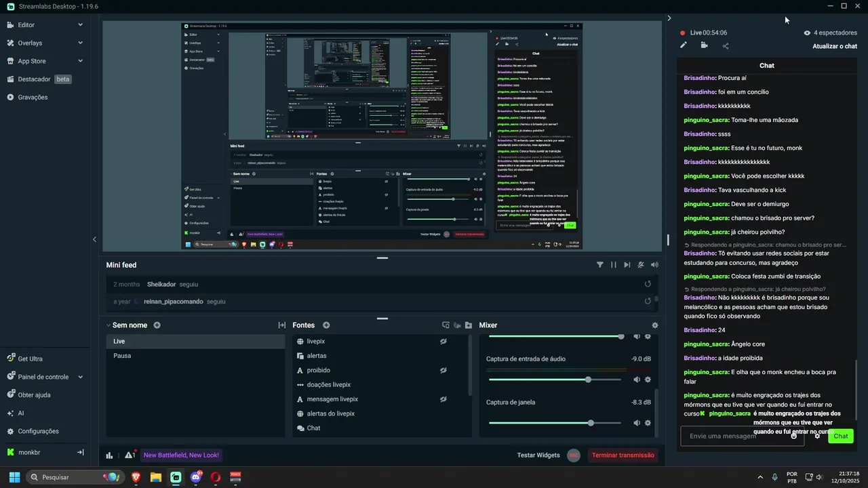
Task: Toggle visibility of mensagem livepix source
Action: (x=443, y=399)
